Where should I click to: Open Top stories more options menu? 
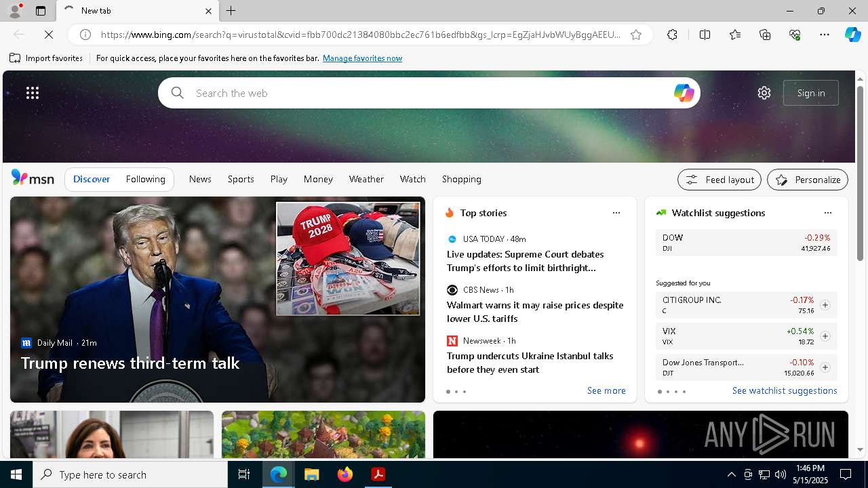click(x=616, y=213)
